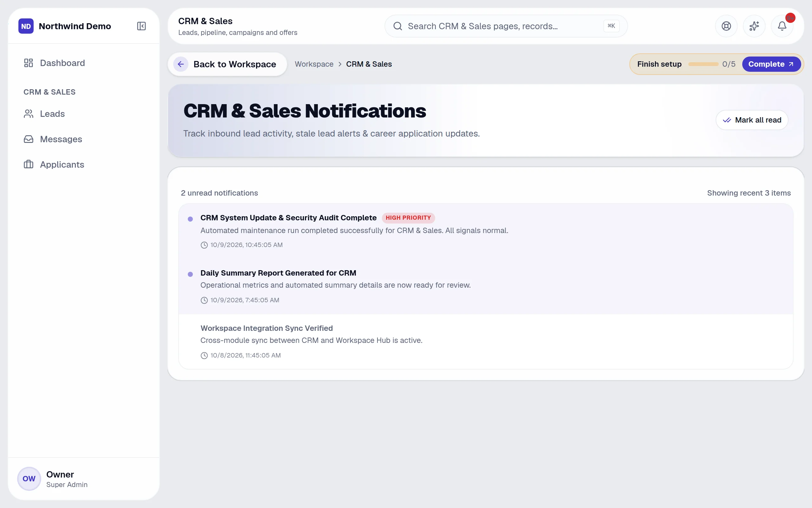812x508 pixels.
Task: Collapse the sidebar panel icon
Action: (141, 26)
